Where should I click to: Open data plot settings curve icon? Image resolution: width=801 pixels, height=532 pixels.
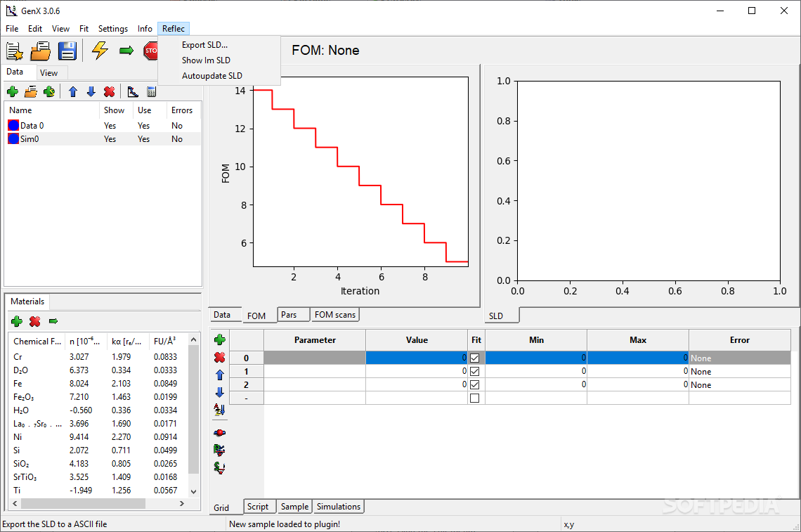[133, 91]
